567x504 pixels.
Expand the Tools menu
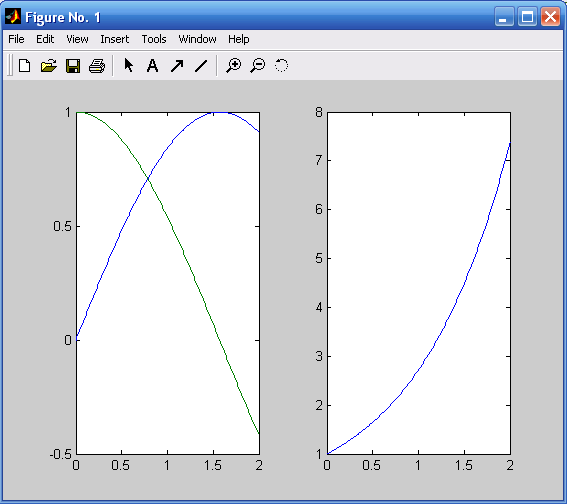pos(154,39)
